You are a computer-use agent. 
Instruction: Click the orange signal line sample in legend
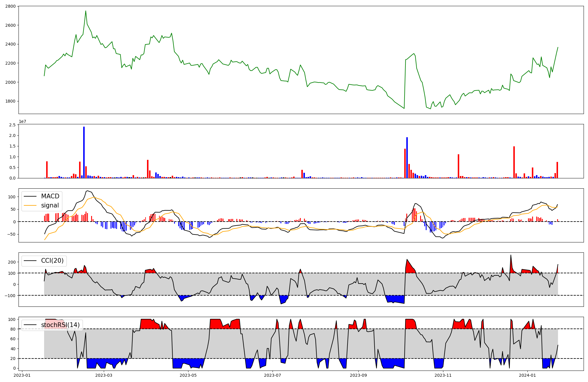pyautogui.click(x=30, y=205)
